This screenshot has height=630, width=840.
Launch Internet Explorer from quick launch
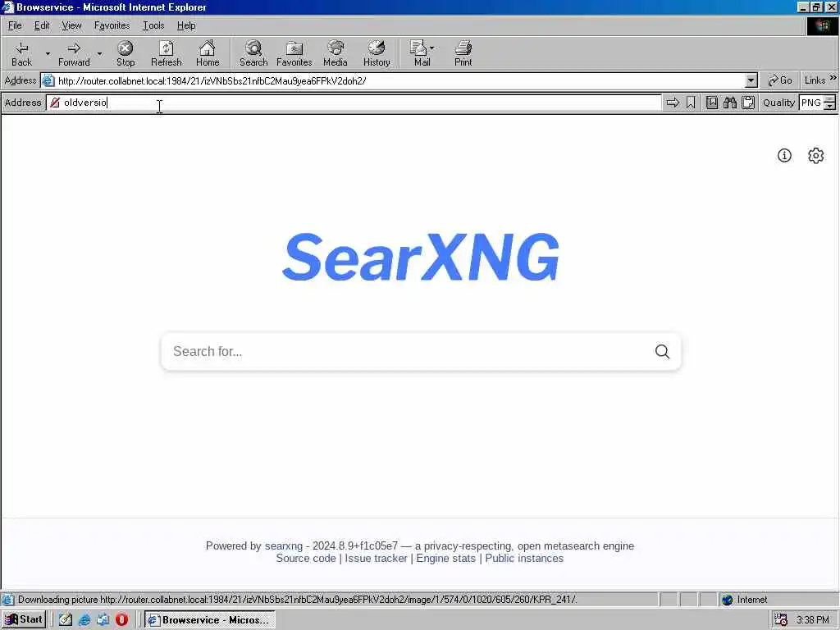(84, 620)
